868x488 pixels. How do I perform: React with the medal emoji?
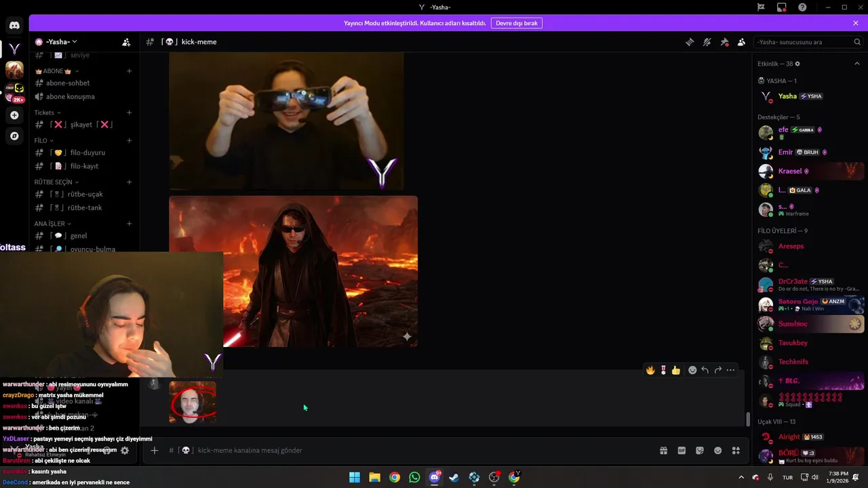[x=663, y=370]
